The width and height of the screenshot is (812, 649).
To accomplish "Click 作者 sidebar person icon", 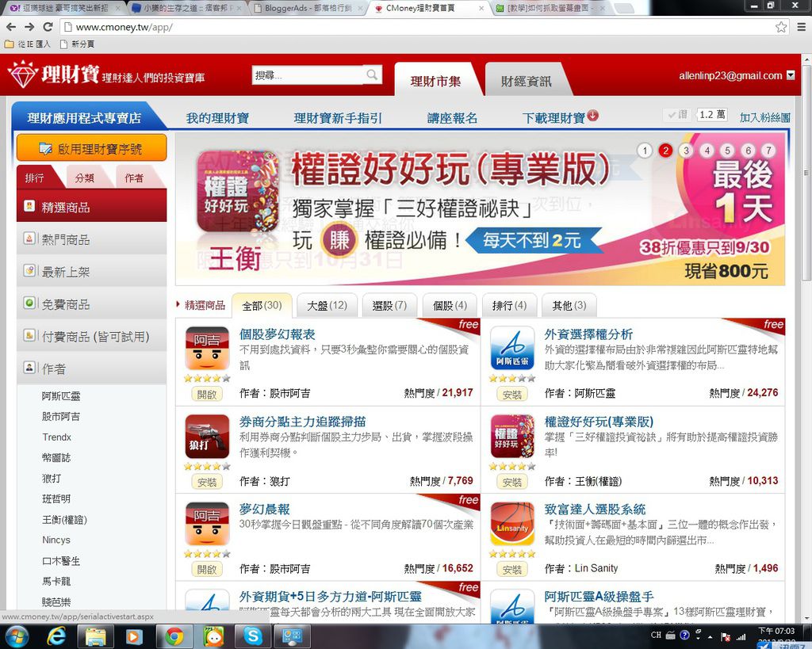I will 29,368.
